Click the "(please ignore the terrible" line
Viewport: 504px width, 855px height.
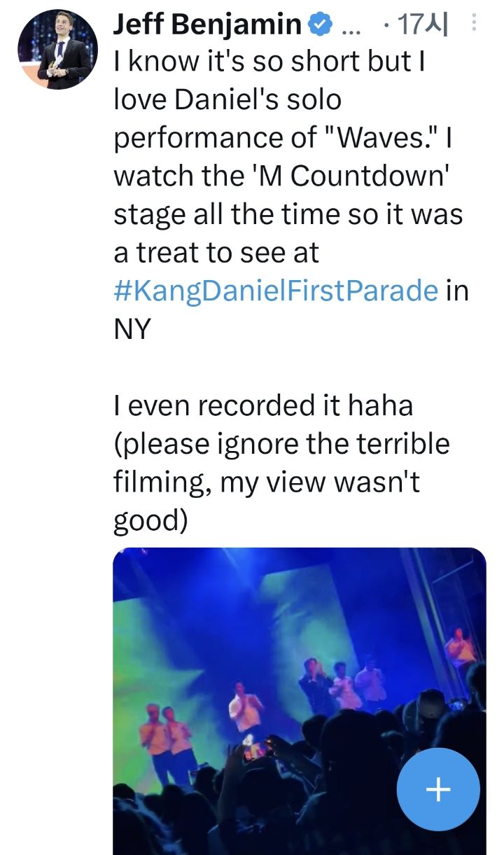click(x=281, y=444)
